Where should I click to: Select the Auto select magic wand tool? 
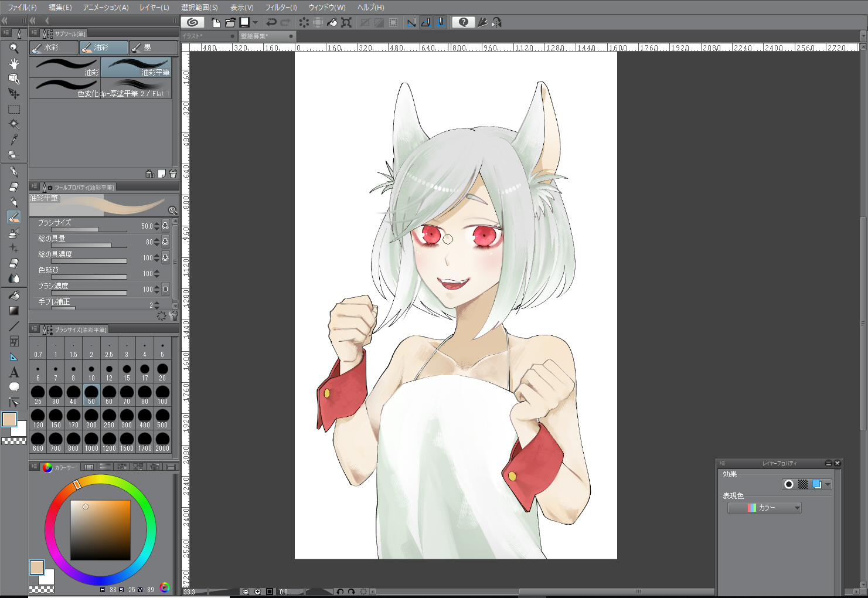[x=14, y=124]
